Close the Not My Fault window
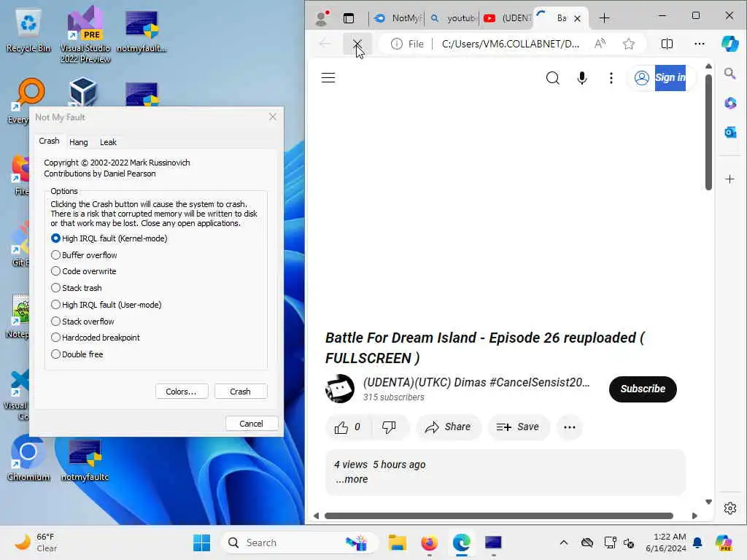 point(273,117)
